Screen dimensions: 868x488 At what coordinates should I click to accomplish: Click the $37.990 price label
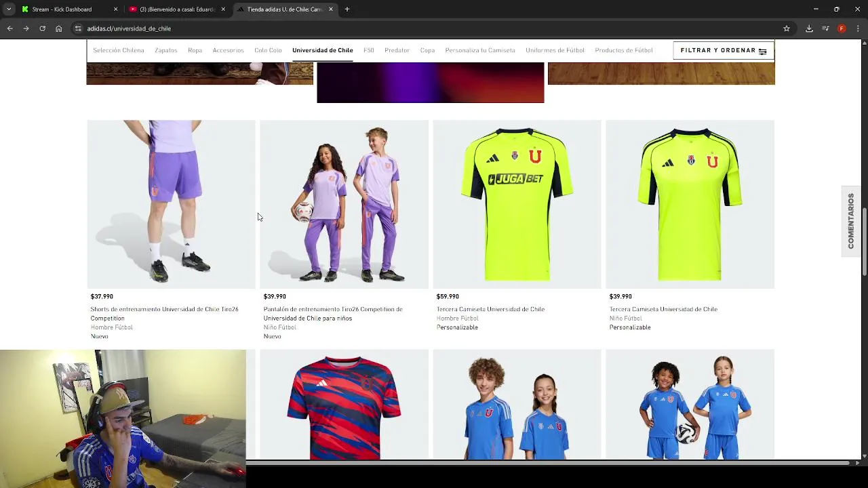pyautogui.click(x=102, y=296)
